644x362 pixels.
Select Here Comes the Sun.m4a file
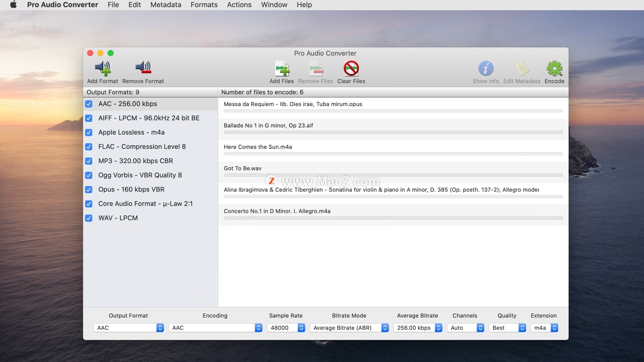393,151
